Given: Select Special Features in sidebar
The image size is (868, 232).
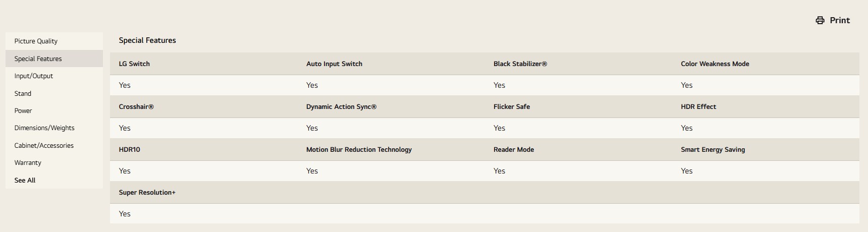Looking at the screenshot, I should tap(38, 59).
